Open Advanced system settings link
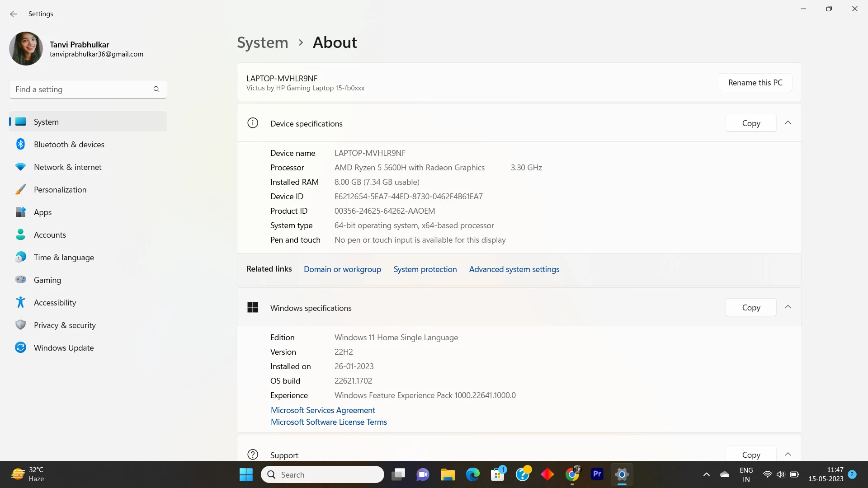Viewport: 868px width, 488px height. (514, 269)
